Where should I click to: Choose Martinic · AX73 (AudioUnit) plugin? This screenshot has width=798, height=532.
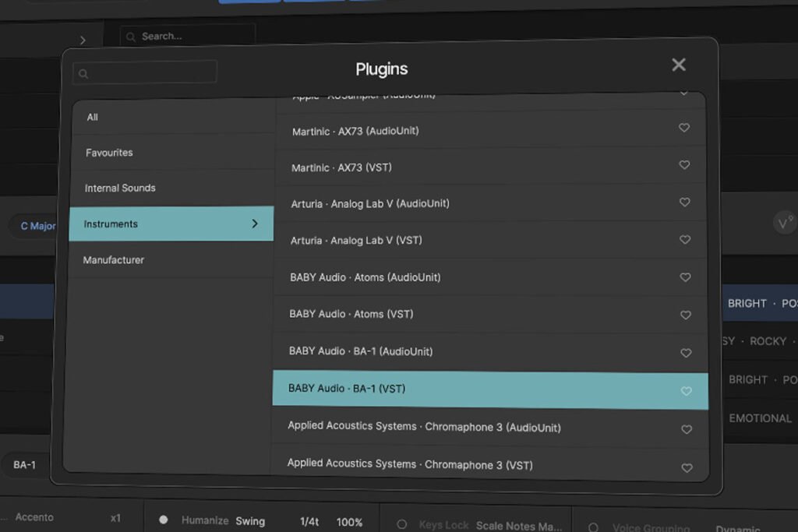[x=490, y=129]
